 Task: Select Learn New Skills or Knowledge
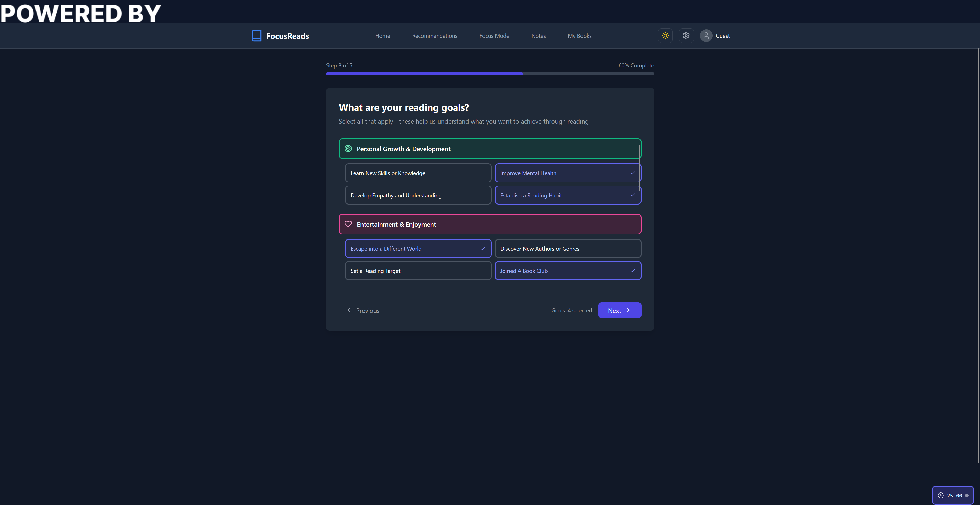click(x=418, y=173)
